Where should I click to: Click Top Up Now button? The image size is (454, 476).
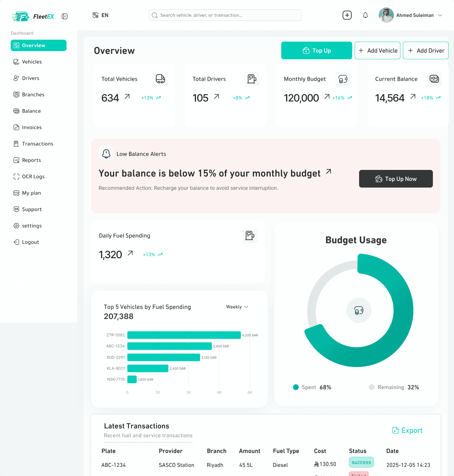tap(396, 179)
